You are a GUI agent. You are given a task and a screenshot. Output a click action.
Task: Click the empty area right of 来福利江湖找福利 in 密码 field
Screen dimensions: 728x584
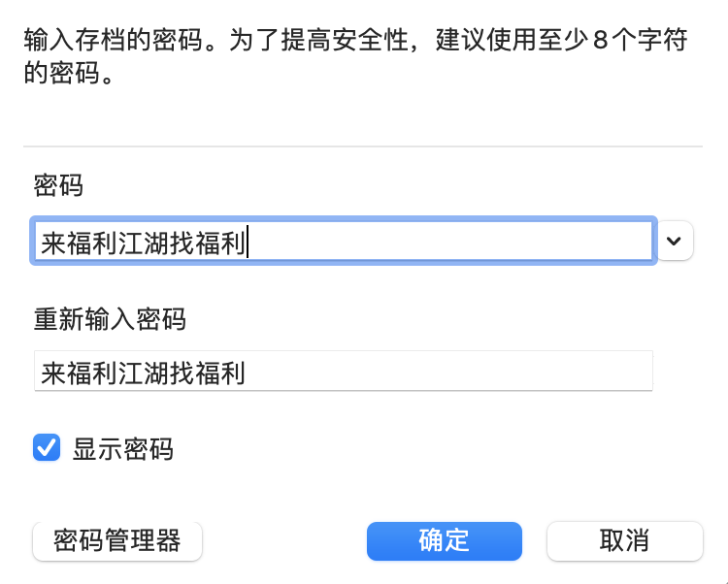tap(447, 242)
